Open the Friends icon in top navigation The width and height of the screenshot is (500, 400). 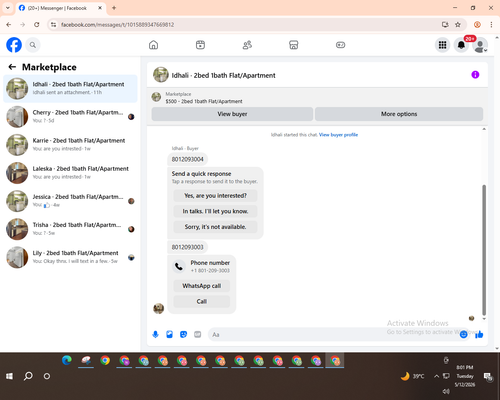pos(247,45)
